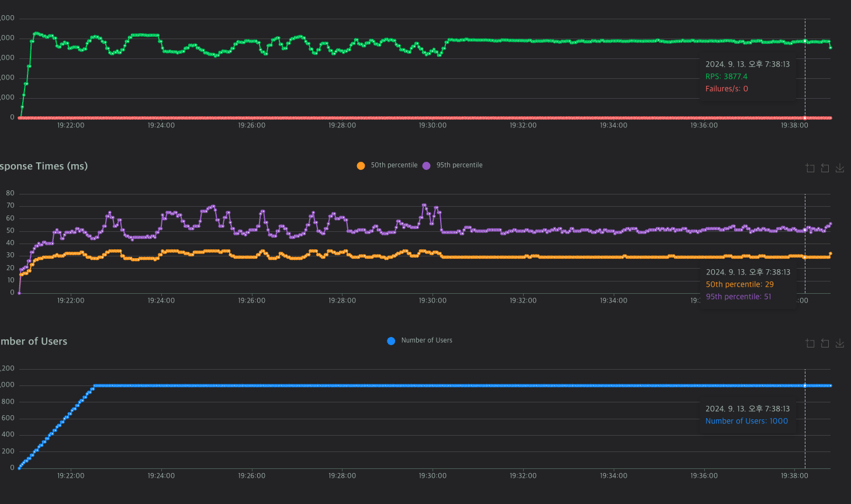The image size is (851, 504).
Task: Hide the Number of Users legend series
Action: 420,340
